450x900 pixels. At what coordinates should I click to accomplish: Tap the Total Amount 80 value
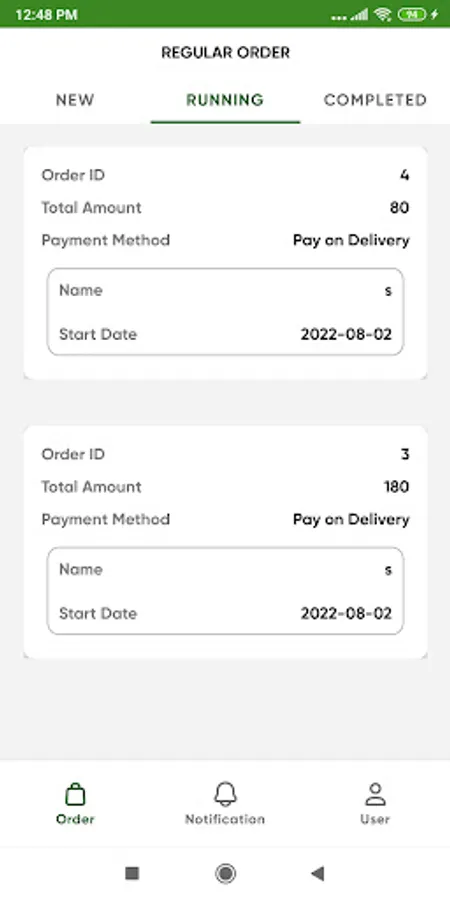point(399,208)
